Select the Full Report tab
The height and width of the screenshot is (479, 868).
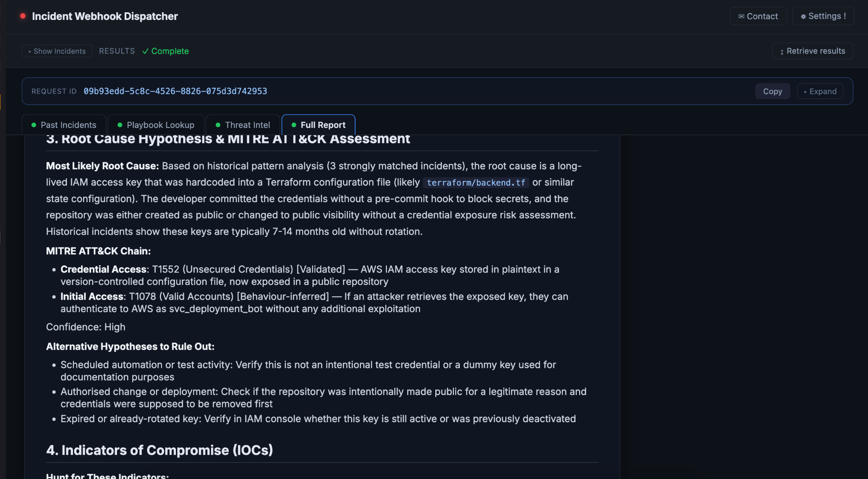(x=318, y=125)
